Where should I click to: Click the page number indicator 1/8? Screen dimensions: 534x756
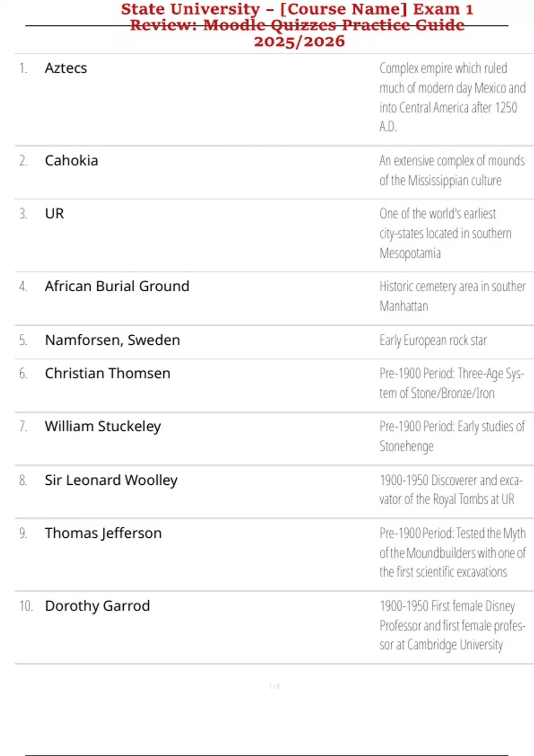275,686
